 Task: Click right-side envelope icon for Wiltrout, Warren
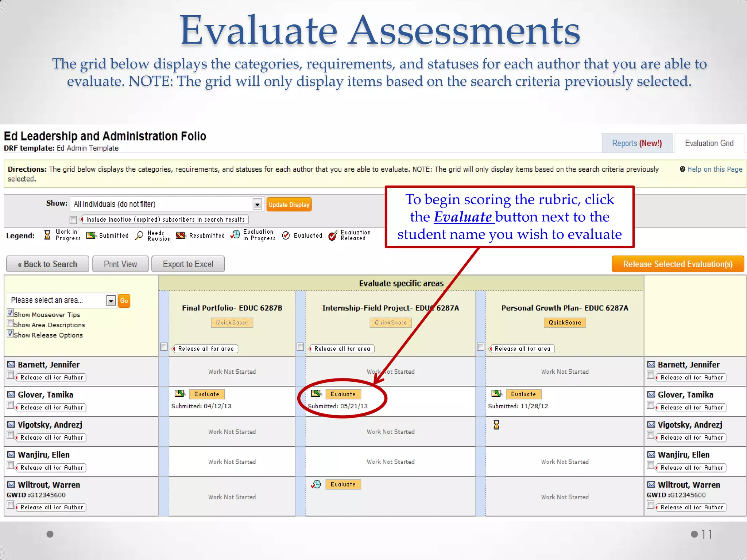[x=651, y=485]
